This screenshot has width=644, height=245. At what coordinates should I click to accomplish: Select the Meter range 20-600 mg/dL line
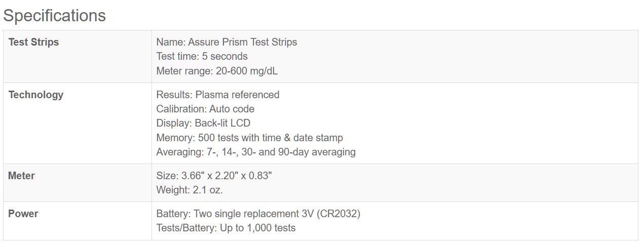[217, 71]
